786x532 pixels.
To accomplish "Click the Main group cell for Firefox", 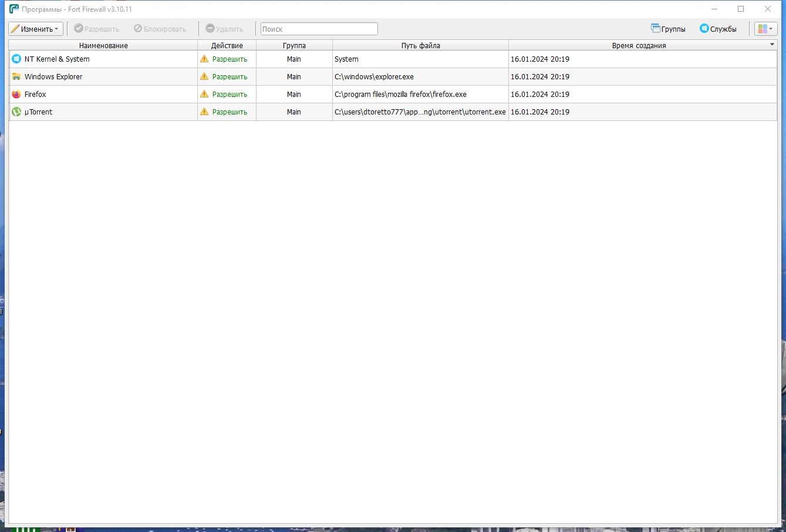I will [x=294, y=95].
